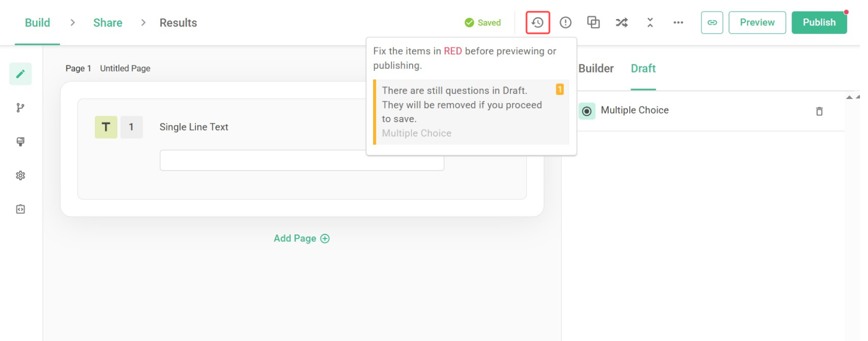Click the warnings exclamation icon
Image resolution: width=868 pixels, height=341 pixels.
565,22
